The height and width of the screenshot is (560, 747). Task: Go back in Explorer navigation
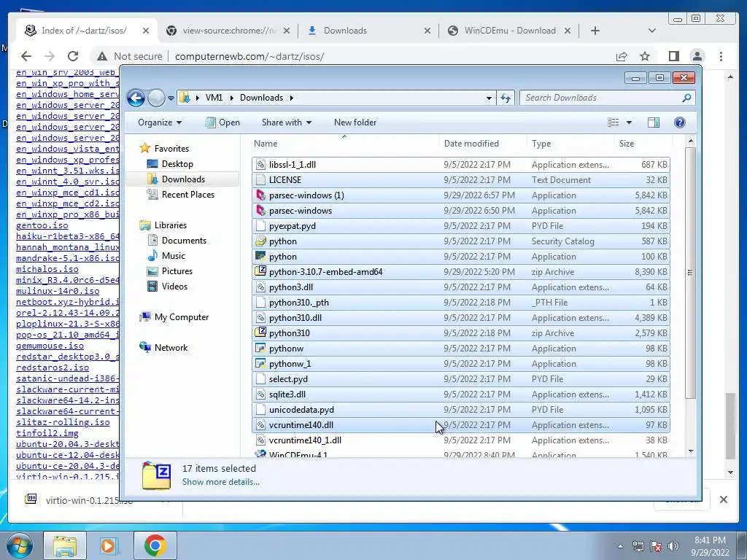point(136,98)
